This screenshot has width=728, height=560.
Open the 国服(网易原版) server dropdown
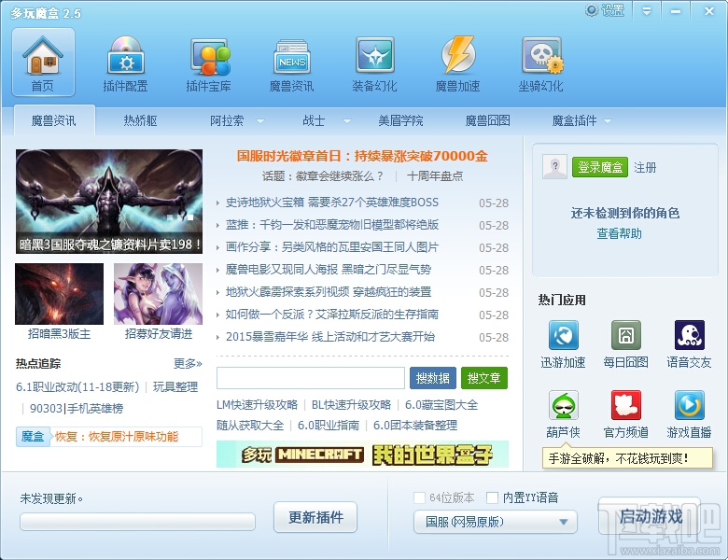pos(496,522)
